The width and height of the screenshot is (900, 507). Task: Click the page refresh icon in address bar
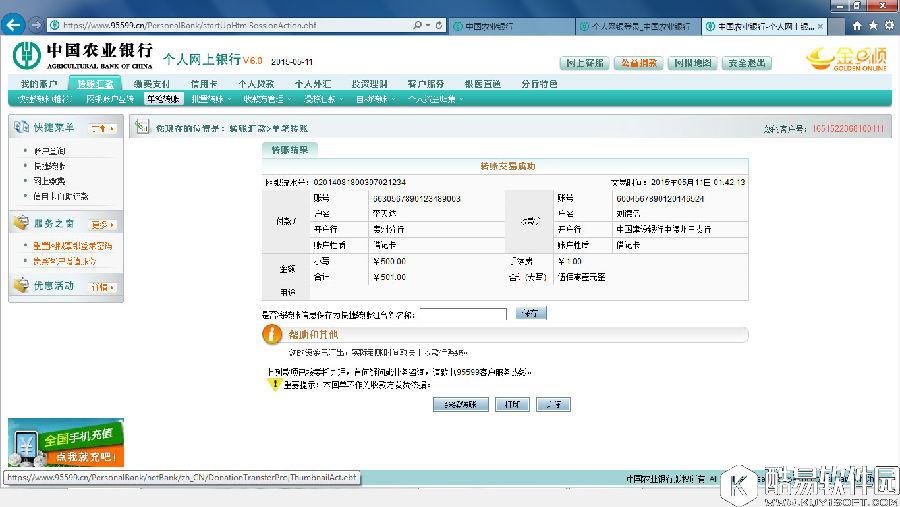[x=439, y=25]
